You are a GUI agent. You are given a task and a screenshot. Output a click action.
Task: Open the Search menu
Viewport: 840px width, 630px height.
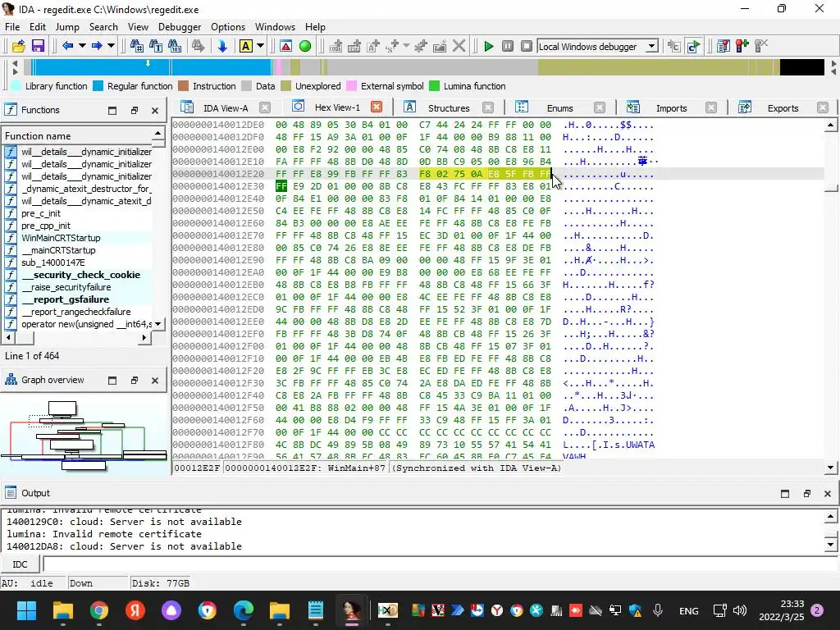tap(103, 27)
